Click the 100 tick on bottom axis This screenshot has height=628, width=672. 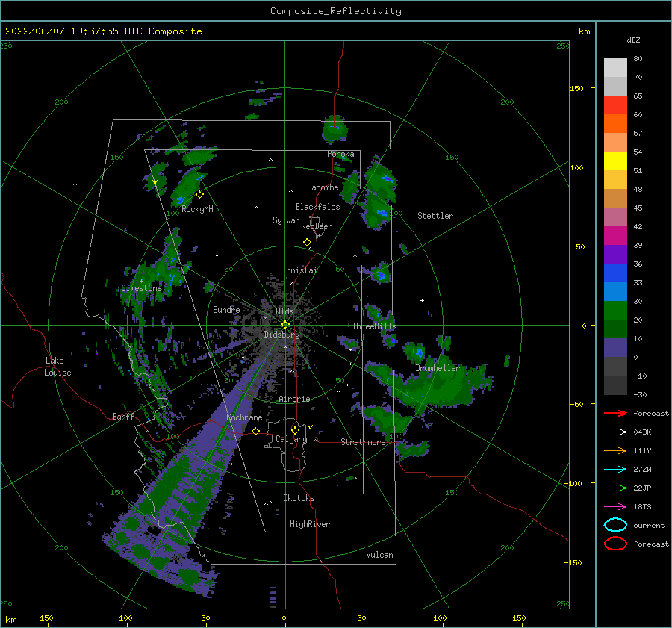(x=440, y=618)
